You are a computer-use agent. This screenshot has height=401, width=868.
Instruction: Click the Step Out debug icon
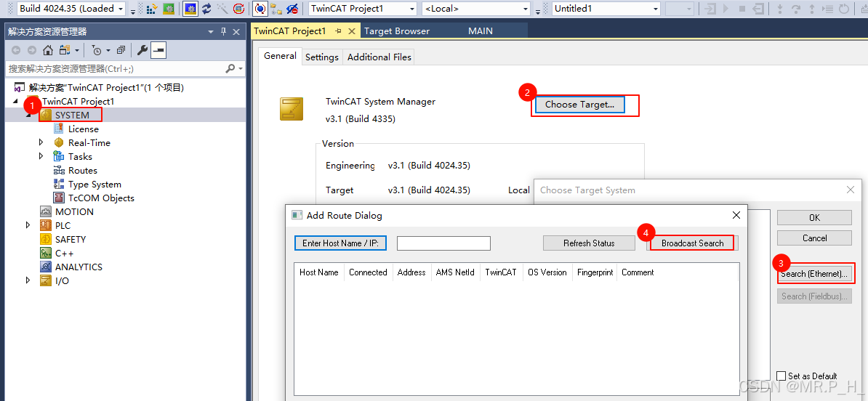coord(812,9)
